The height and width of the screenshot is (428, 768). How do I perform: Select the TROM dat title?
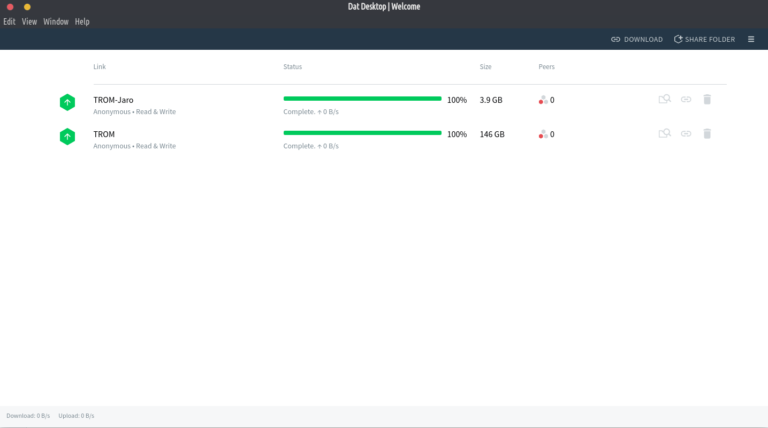click(104, 134)
